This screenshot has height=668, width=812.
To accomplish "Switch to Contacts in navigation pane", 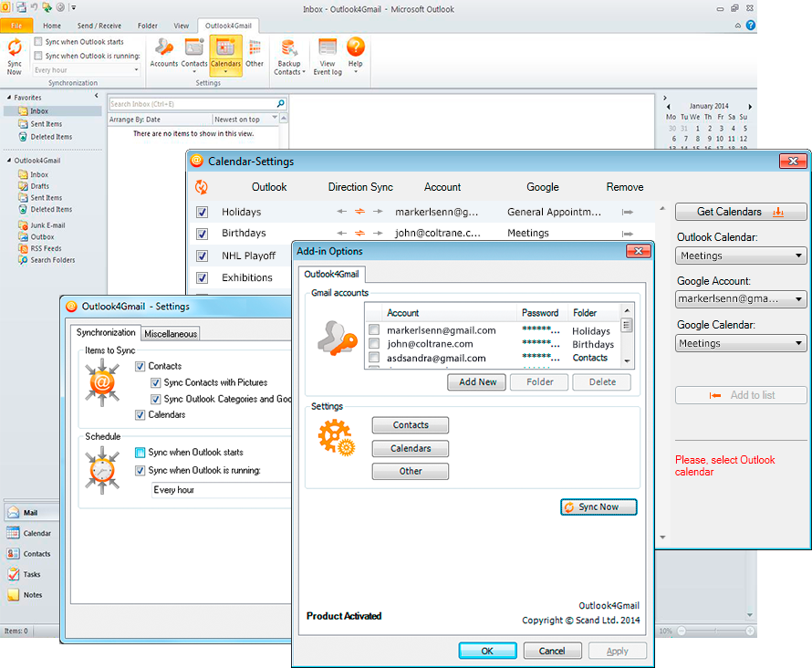I will tap(29, 554).
